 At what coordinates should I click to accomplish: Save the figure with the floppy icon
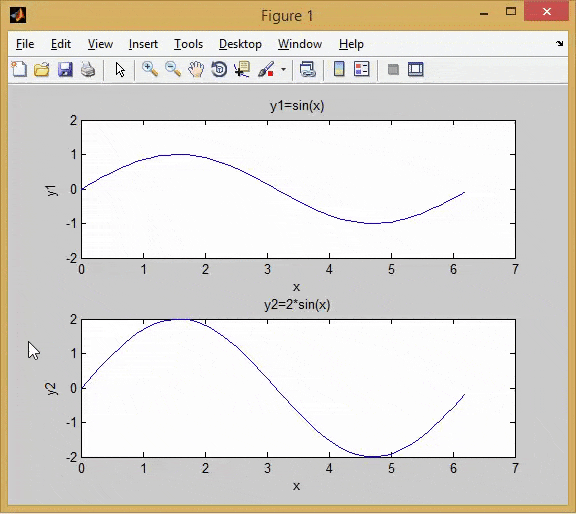[65, 69]
